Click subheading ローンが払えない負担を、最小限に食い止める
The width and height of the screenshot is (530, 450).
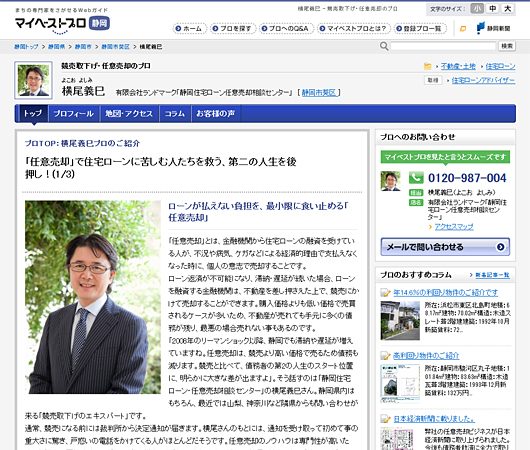(259, 211)
